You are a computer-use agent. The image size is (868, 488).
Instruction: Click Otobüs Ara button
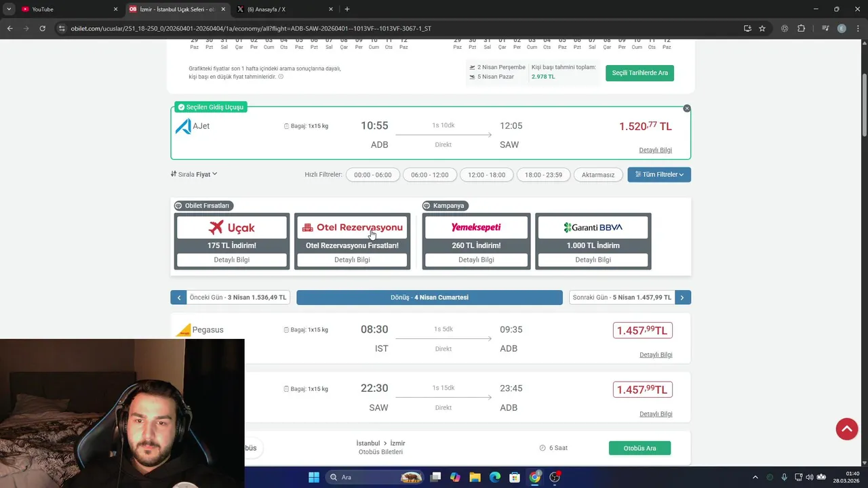click(639, 448)
